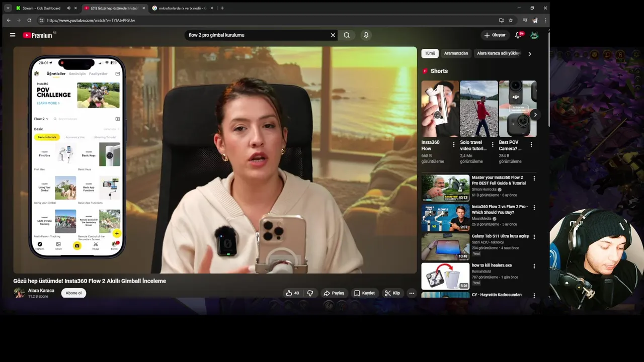
Task: Show next Shorts with arrow button
Action: click(x=535, y=115)
